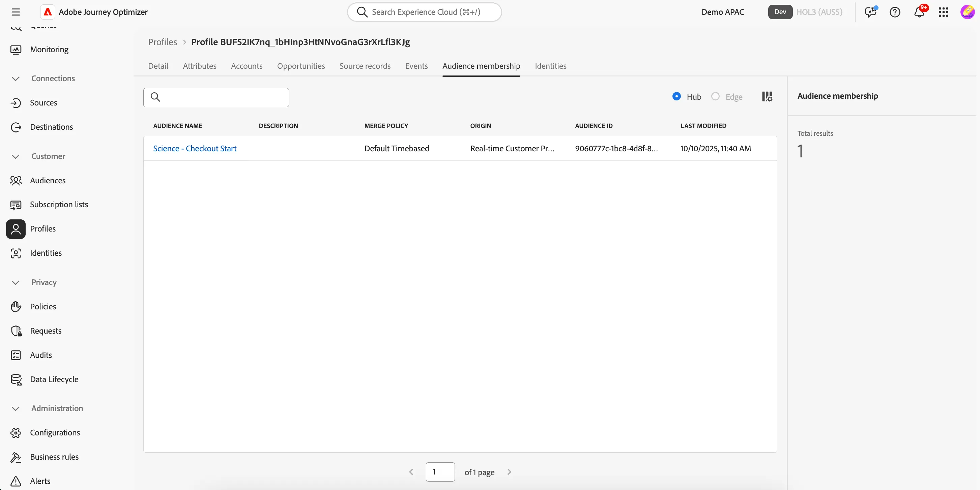The height and width of the screenshot is (490, 980).
Task: Collapse the Administration section
Action: 16,409
